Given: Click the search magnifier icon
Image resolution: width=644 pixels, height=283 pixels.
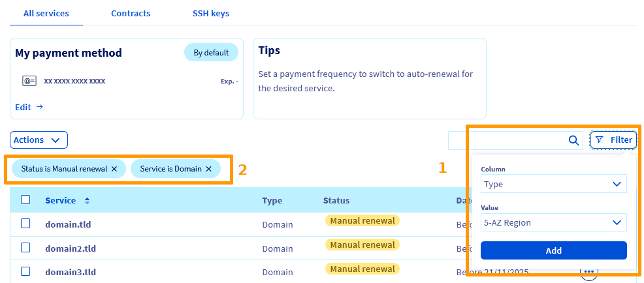Looking at the screenshot, I should point(573,140).
